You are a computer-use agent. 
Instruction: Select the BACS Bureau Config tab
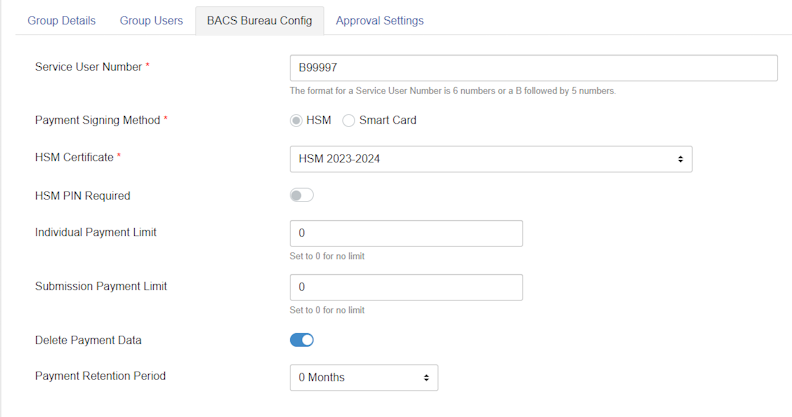260,21
